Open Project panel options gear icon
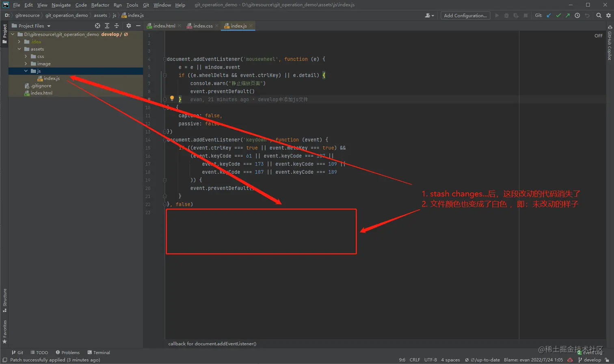This screenshot has width=614, height=364. pos(129,26)
